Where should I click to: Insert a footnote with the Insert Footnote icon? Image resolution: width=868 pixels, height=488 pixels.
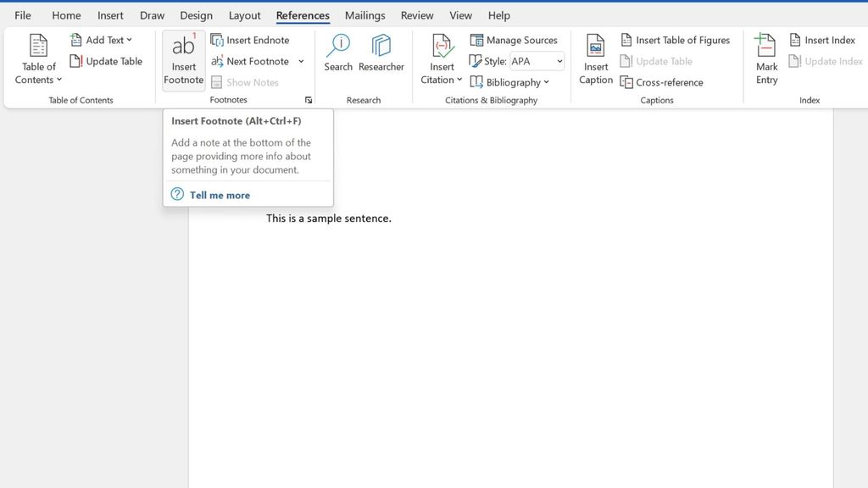[x=183, y=58]
